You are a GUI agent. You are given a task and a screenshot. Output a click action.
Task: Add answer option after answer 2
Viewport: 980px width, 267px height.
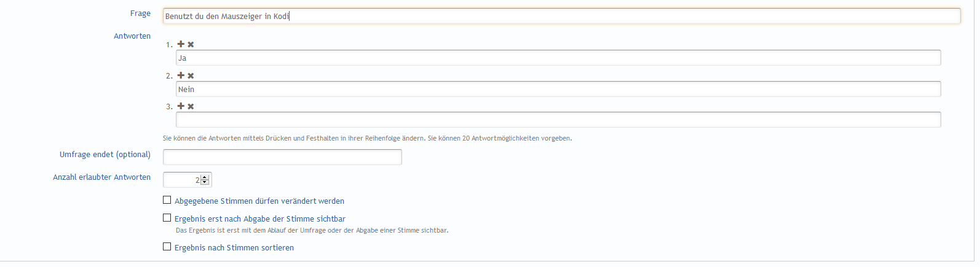[181, 75]
